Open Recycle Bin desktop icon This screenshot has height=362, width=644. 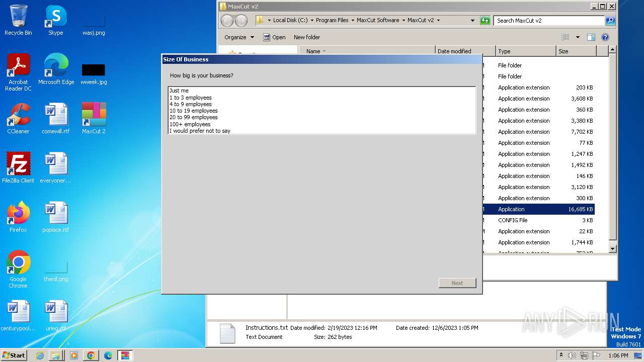click(x=18, y=20)
